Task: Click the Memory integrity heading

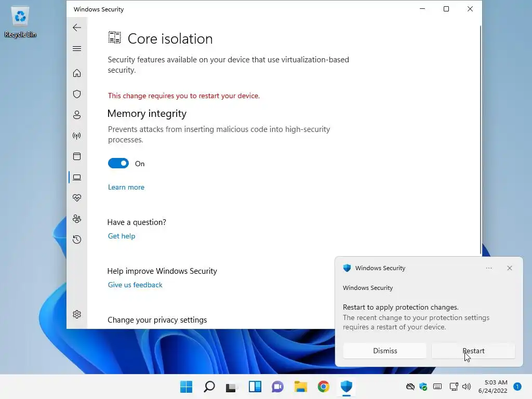Action: pyautogui.click(x=147, y=113)
